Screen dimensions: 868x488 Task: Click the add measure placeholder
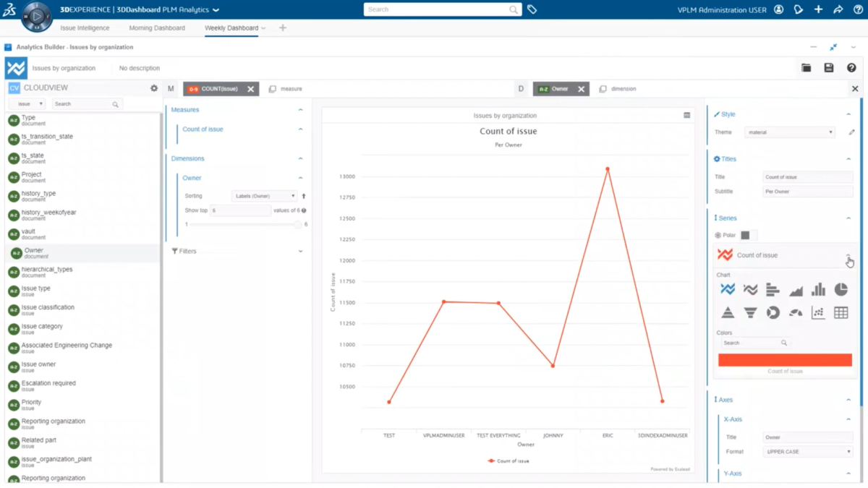pos(285,89)
